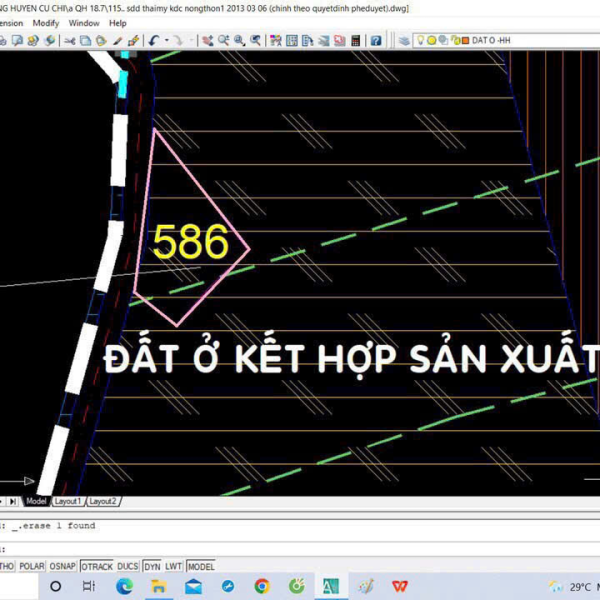Screen dimensions: 600x600
Task: Switch to the Layout1 tab
Action: click(68, 501)
